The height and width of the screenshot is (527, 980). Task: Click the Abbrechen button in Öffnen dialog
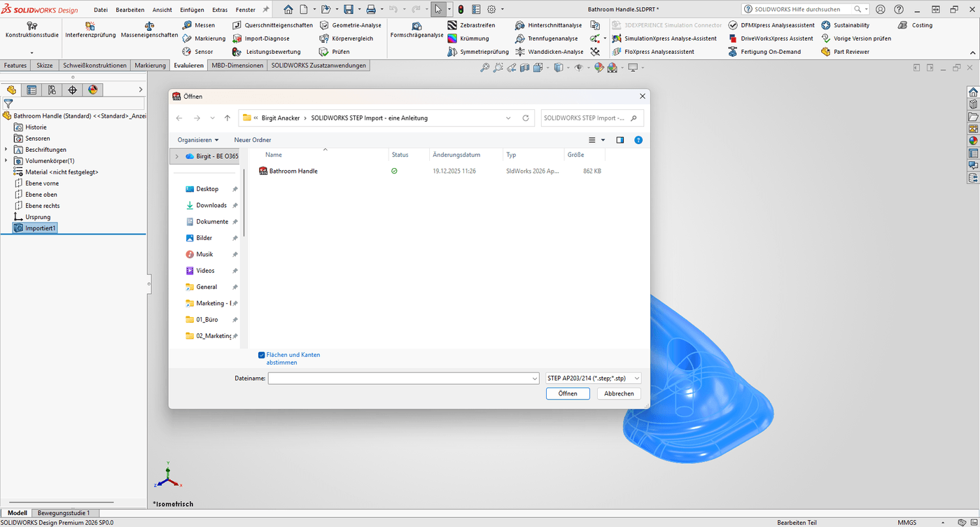point(618,393)
